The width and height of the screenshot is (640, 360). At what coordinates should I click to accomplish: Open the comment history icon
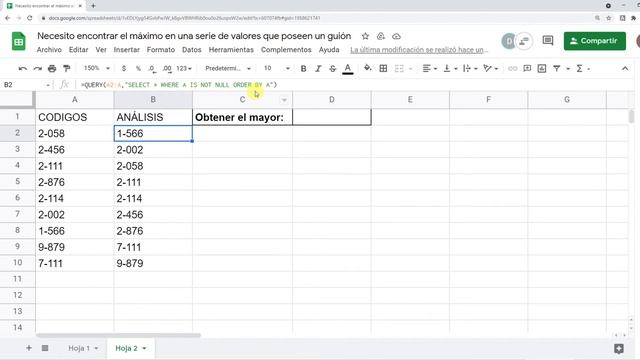pyautogui.click(x=548, y=40)
